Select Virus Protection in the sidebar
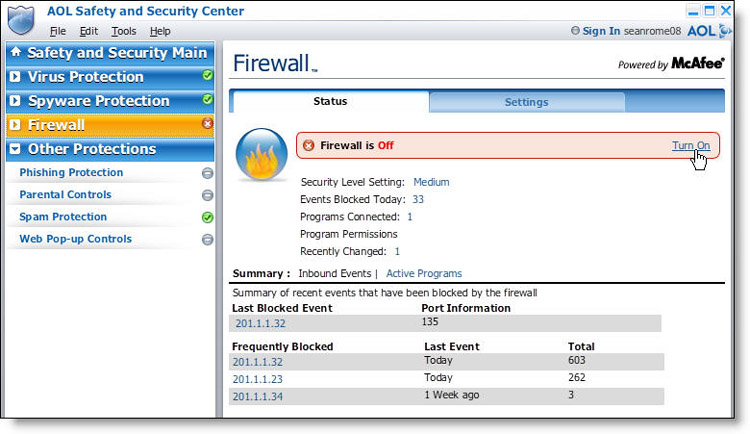Viewport: 750px width, 434px height. [110, 77]
